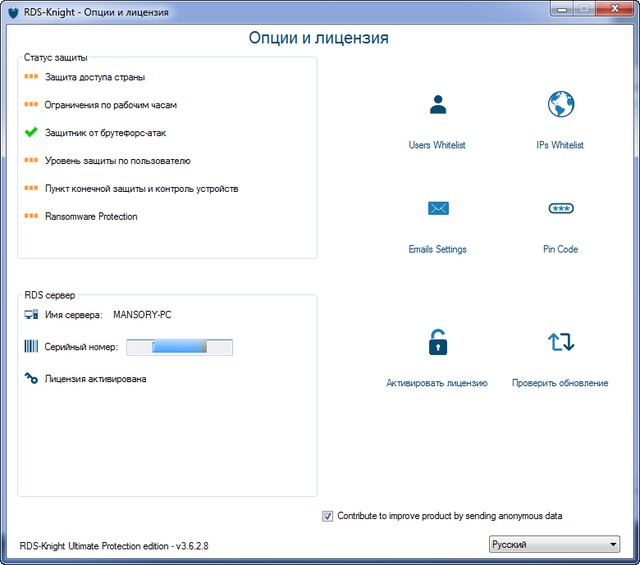
Task: Select Защита доступа страны status row
Action: [85, 77]
